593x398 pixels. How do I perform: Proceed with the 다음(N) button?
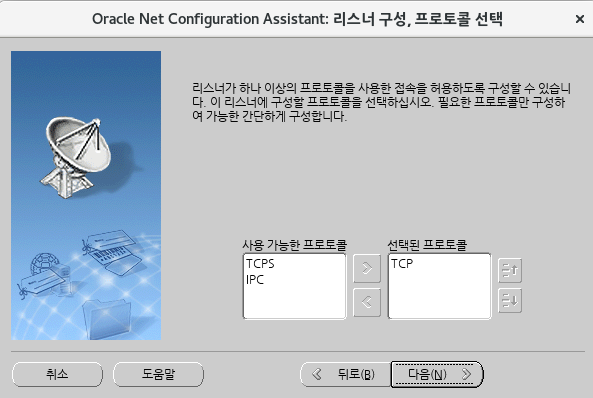[x=437, y=374]
